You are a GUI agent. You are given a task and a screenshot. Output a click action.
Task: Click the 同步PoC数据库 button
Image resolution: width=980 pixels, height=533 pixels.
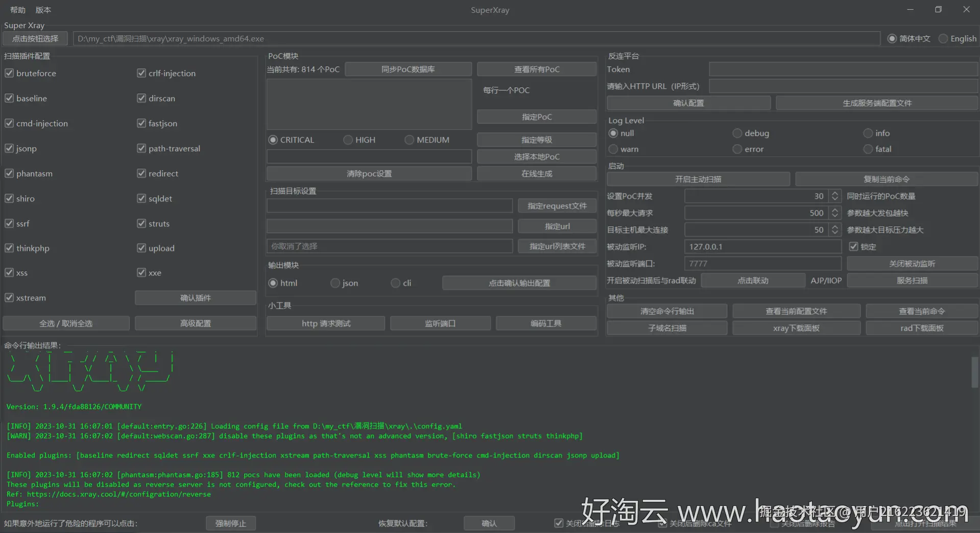point(408,69)
